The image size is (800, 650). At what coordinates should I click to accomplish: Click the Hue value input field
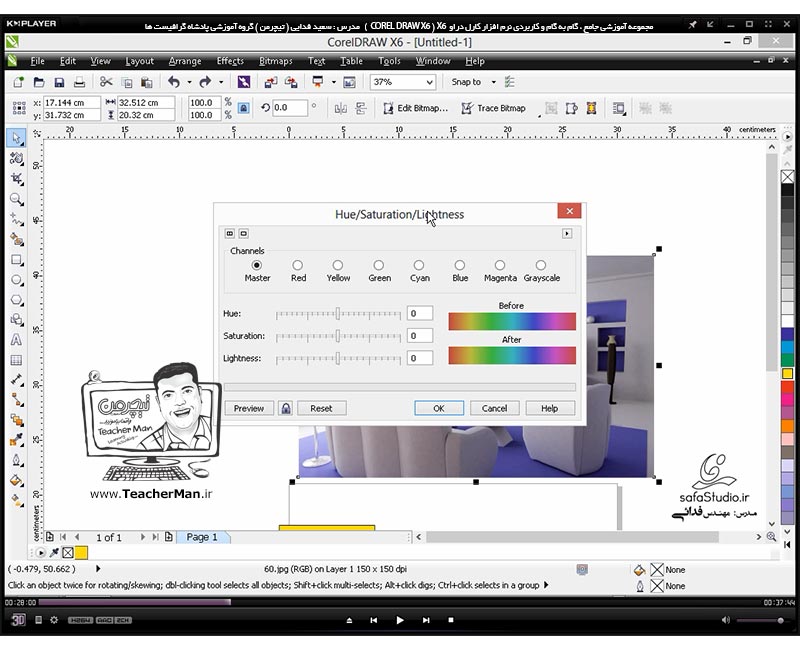(420, 313)
